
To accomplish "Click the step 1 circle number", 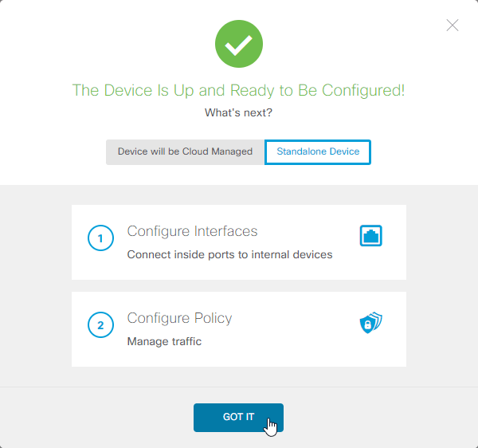I will [x=100, y=238].
